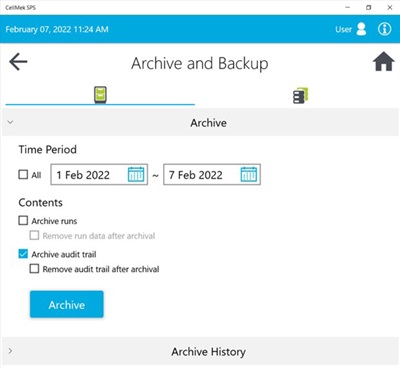Switch to the Archive tab icon
Viewport: 400px width, 368px height.
(100, 95)
